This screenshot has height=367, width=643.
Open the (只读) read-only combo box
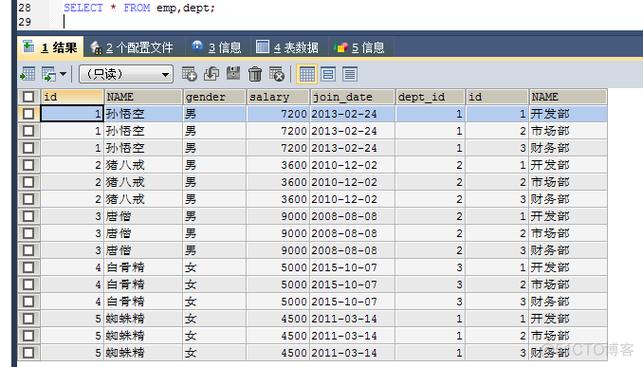pyautogui.click(x=126, y=74)
